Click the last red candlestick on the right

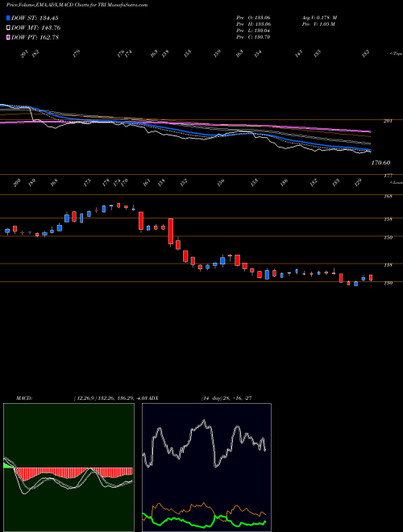[x=371, y=278]
